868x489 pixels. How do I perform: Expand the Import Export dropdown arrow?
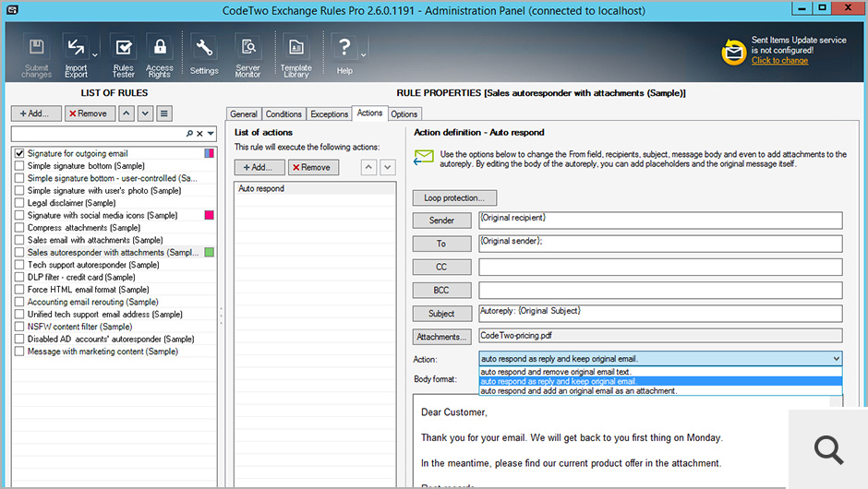(x=95, y=55)
